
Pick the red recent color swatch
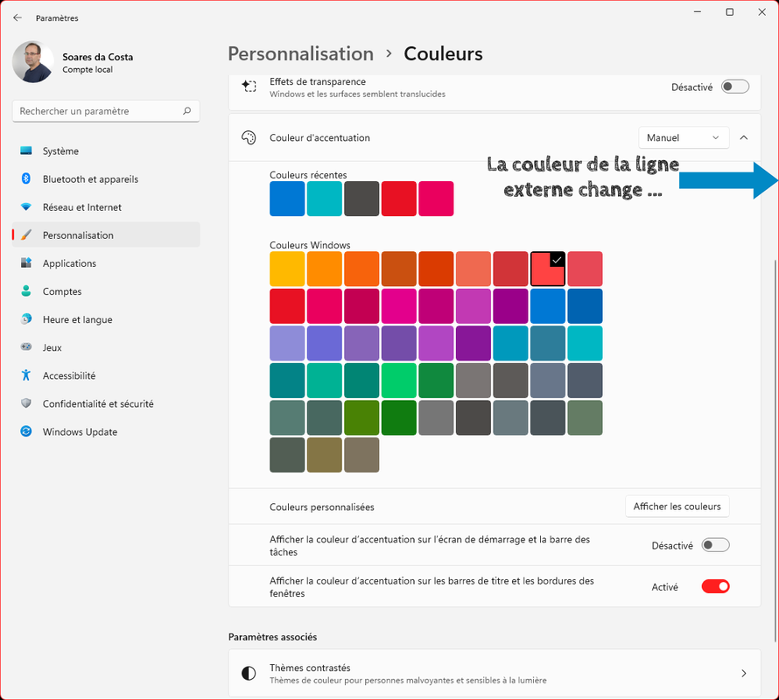[399, 199]
